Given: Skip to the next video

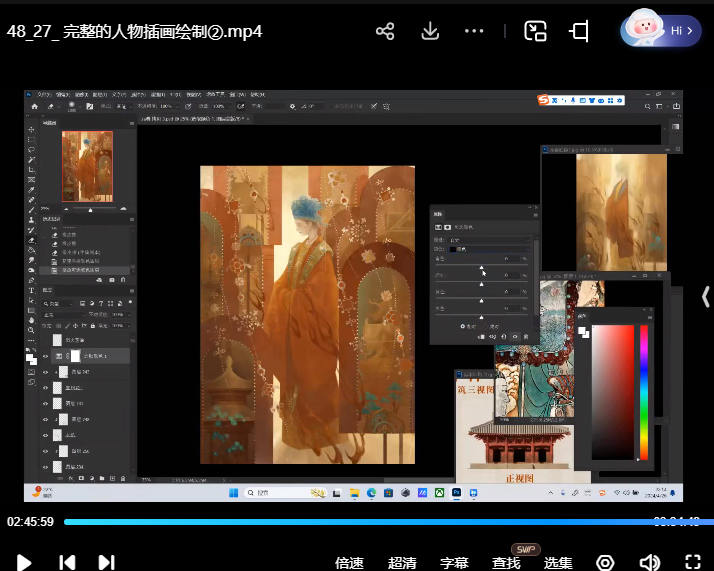Looking at the screenshot, I should click(x=107, y=562).
